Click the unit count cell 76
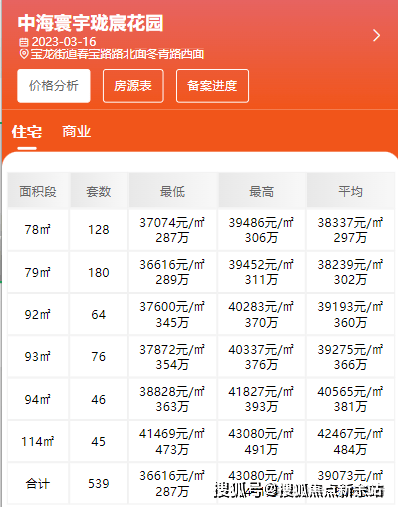This screenshot has width=398, height=507. pos(99,356)
